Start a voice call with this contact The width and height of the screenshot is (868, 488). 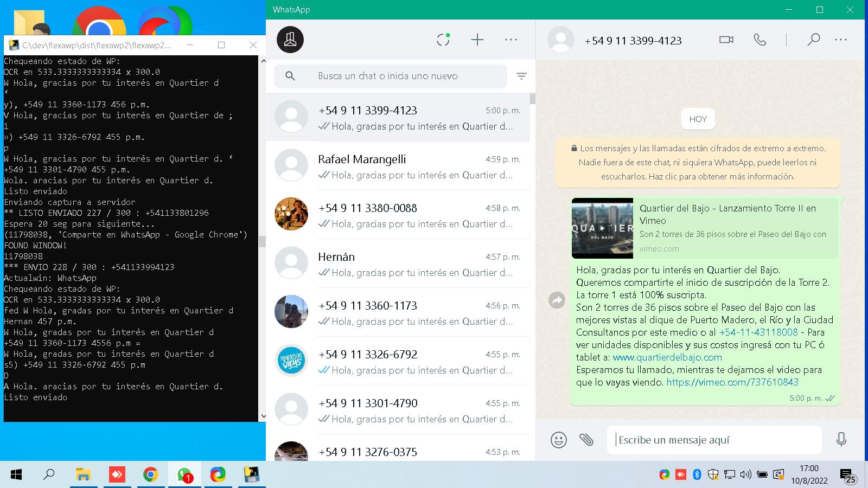pos(760,40)
